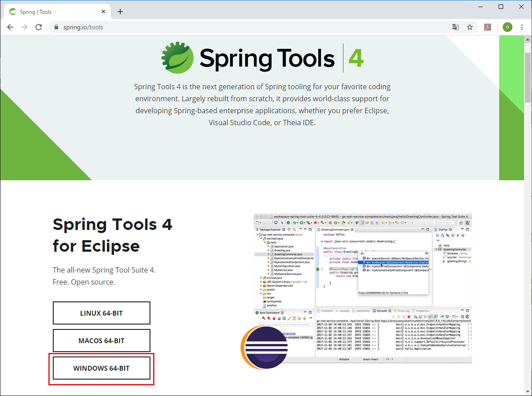Open the PDF extension icon

coord(488,27)
